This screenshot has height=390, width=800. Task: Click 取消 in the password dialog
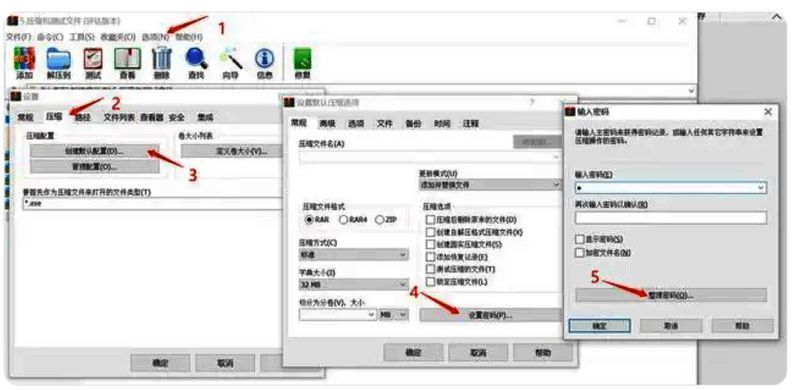(x=671, y=326)
